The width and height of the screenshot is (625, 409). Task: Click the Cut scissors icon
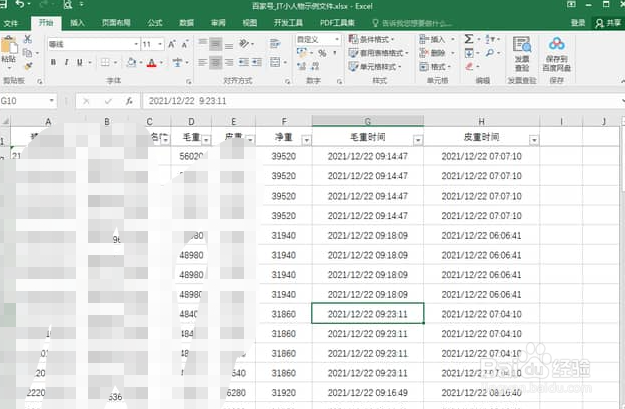[x=28, y=39]
